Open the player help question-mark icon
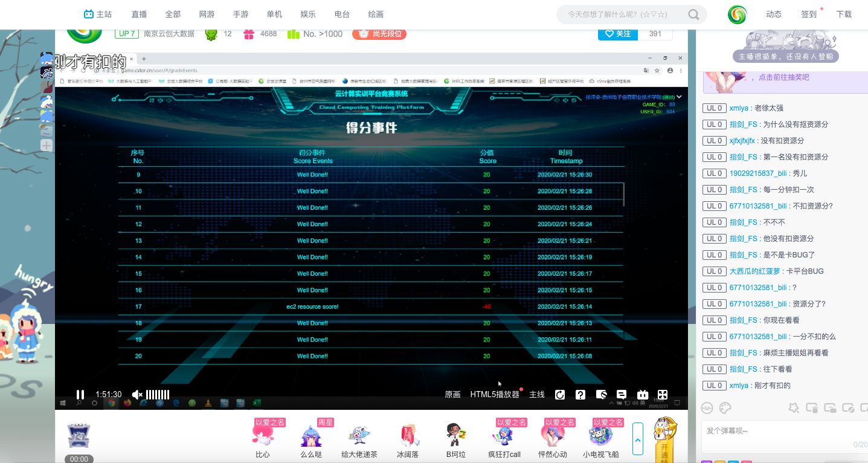 point(580,395)
